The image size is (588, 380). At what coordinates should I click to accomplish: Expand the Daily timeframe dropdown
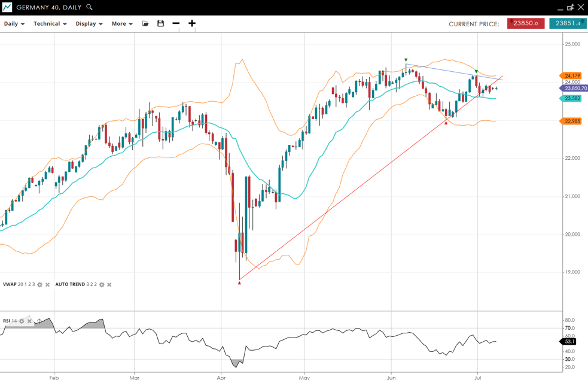14,24
